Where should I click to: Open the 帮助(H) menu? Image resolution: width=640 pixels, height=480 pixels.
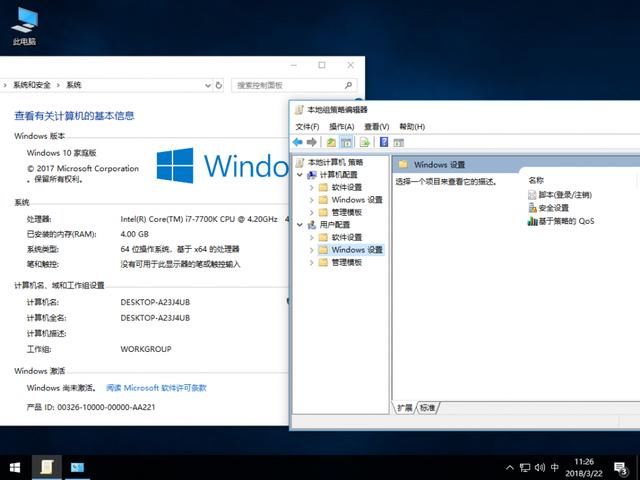point(412,127)
